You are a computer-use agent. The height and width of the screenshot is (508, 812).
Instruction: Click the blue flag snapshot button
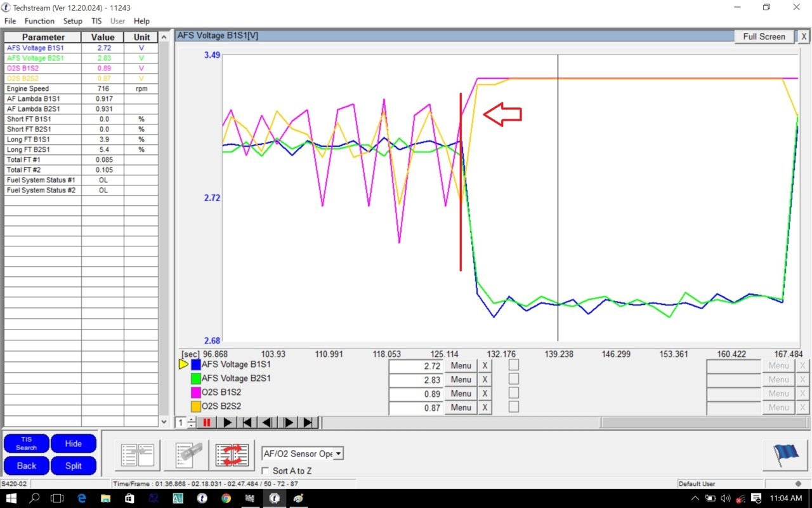click(785, 455)
